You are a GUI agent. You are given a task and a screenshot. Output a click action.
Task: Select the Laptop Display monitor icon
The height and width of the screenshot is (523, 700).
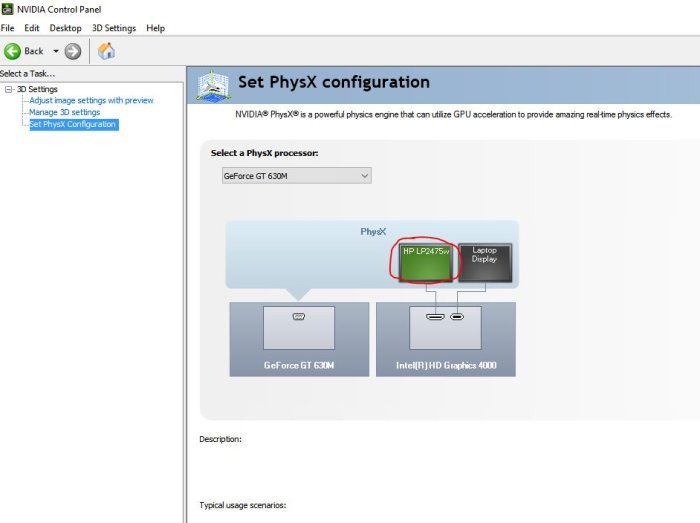(x=485, y=263)
